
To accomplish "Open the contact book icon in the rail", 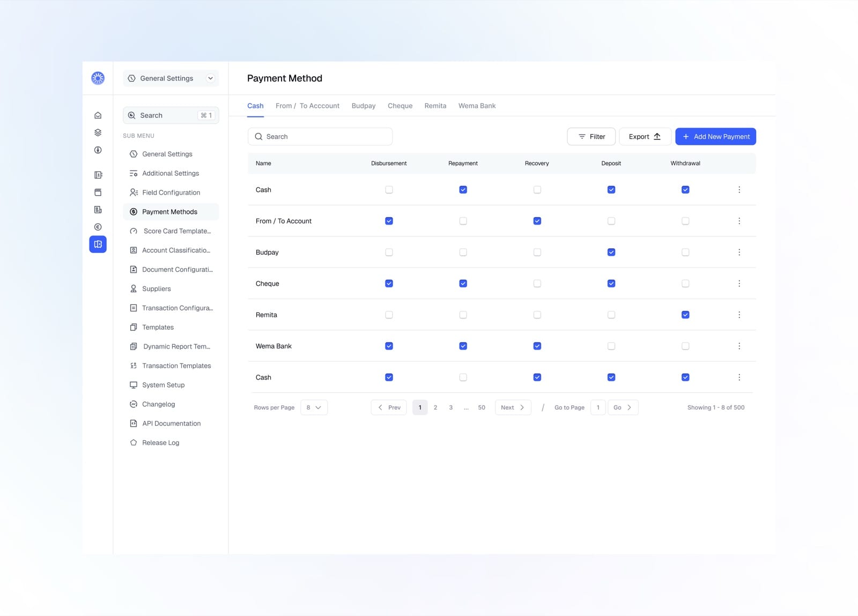I will point(98,175).
